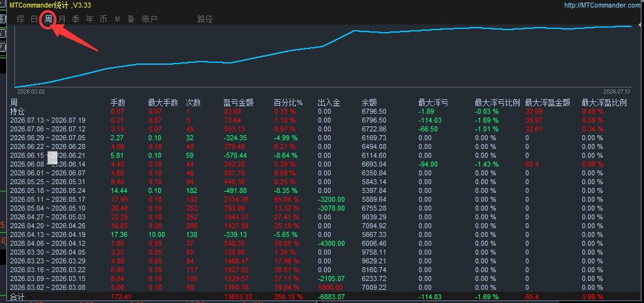Click the 最大浮亏 column header
Image resolution: width=644 pixels, height=303 pixels.
pyautogui.click(x=434, y=103)
